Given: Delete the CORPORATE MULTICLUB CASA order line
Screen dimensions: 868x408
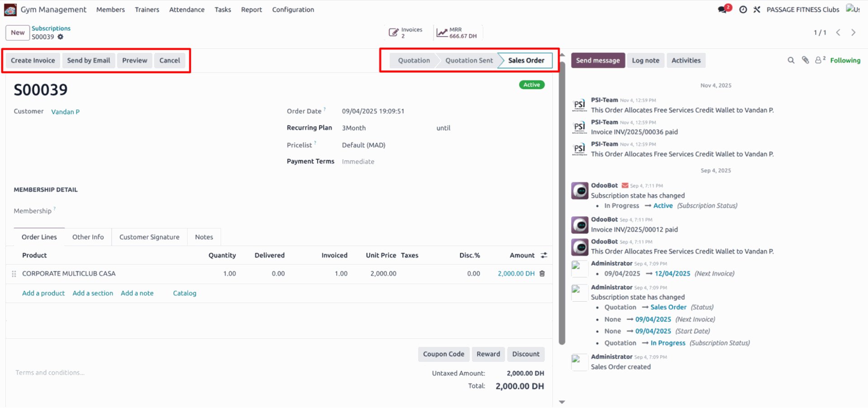Looking at the screenshot, I should (542, 274).
